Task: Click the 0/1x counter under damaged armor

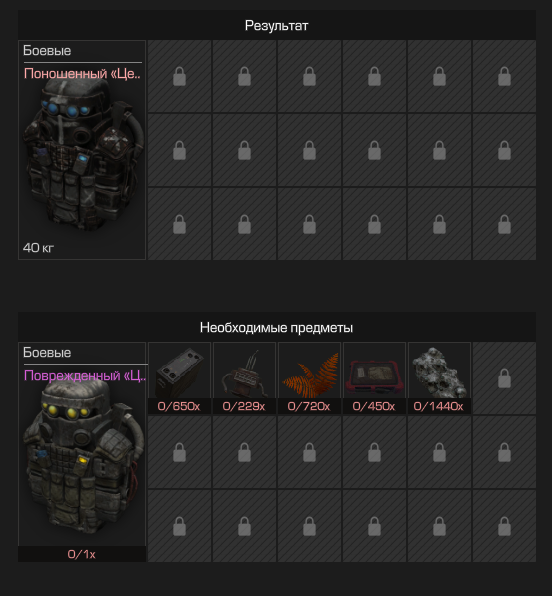Action: click(x=82, y=554)
